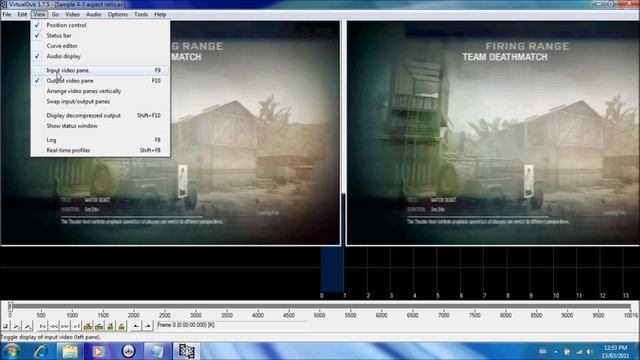Jump to the start of the video

pos(42,326)
